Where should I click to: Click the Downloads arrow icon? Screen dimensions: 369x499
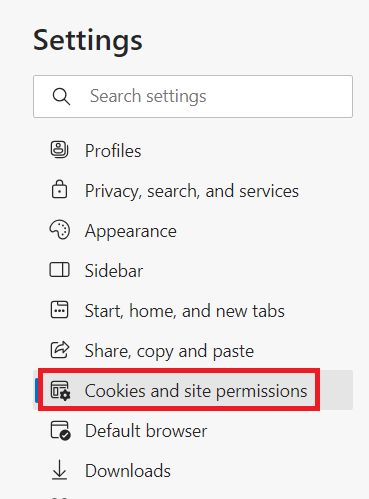(60, 470)
